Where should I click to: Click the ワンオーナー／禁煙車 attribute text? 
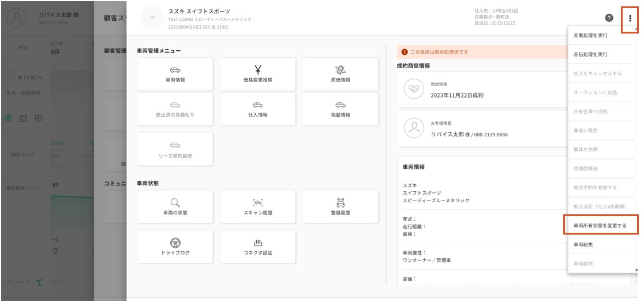[427, 261]
